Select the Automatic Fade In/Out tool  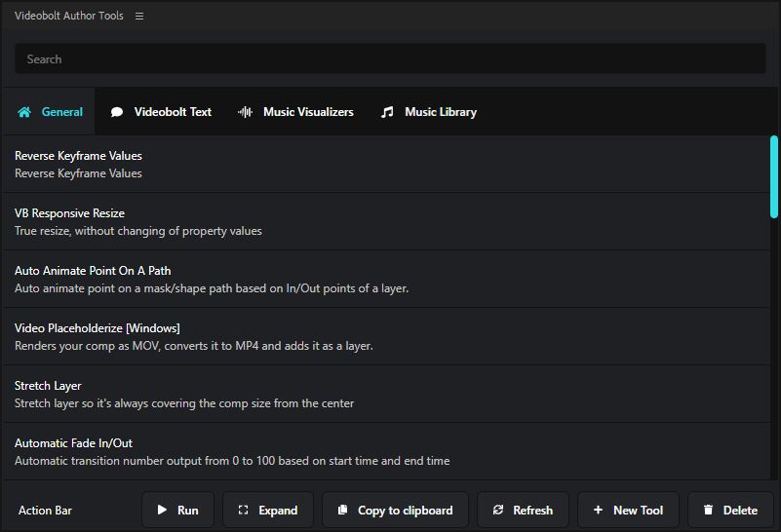tap(386, 451)
